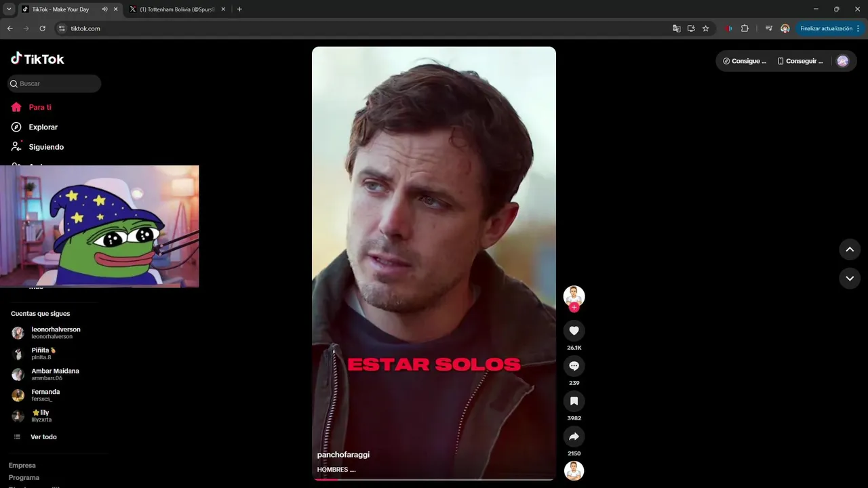Open a new browser tab
Screen dimensions: 868x488
point(239,9)
